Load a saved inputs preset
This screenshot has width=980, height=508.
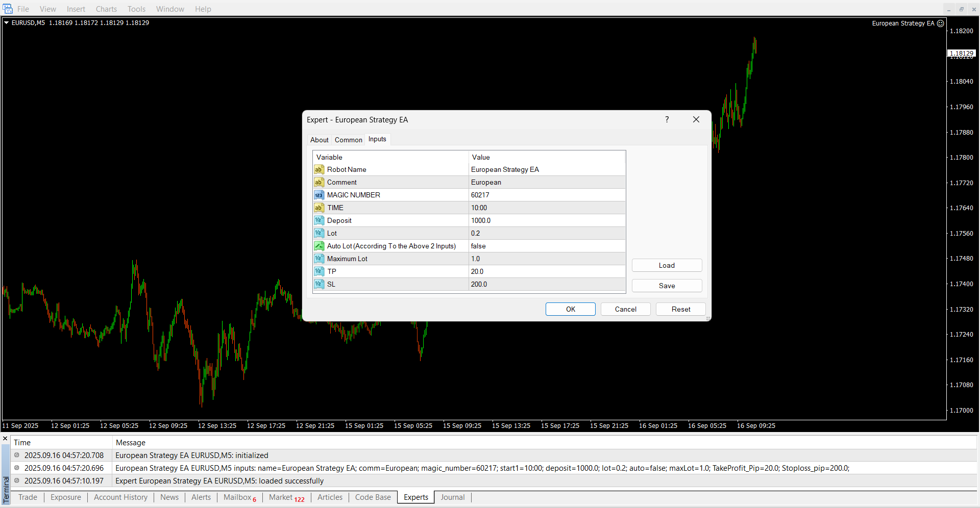point(667,265)
